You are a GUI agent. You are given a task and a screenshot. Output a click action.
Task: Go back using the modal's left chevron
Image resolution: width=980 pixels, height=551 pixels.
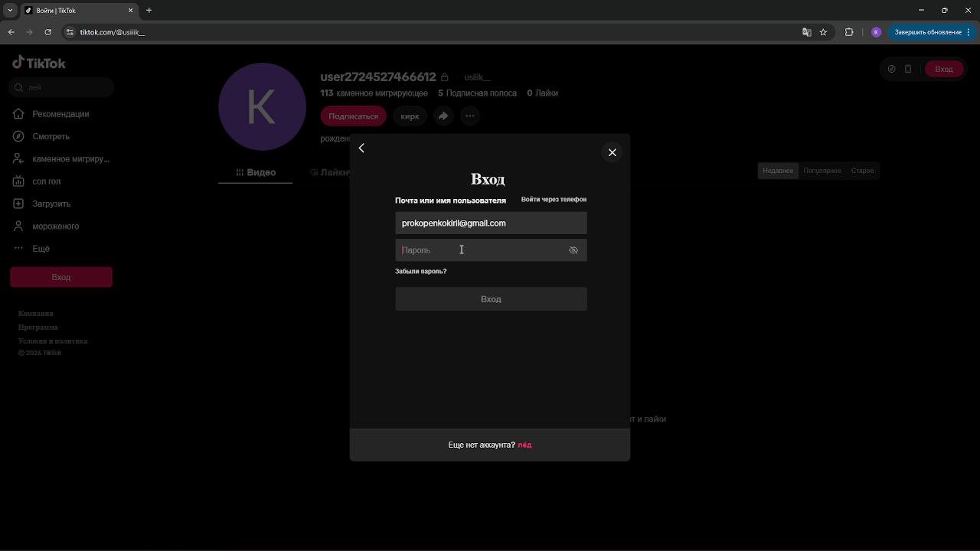tap(361, 148)
